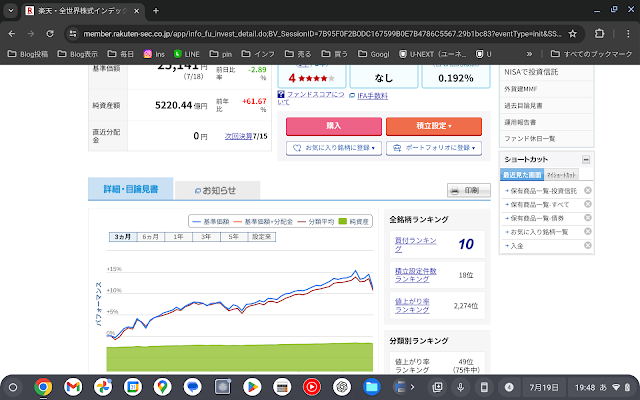
Task: Open the 積立設定件数ランキング link
Action: tap(415, 275)
